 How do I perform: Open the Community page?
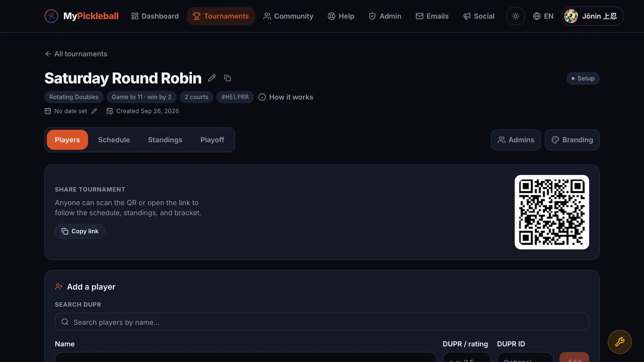[288, 16]
